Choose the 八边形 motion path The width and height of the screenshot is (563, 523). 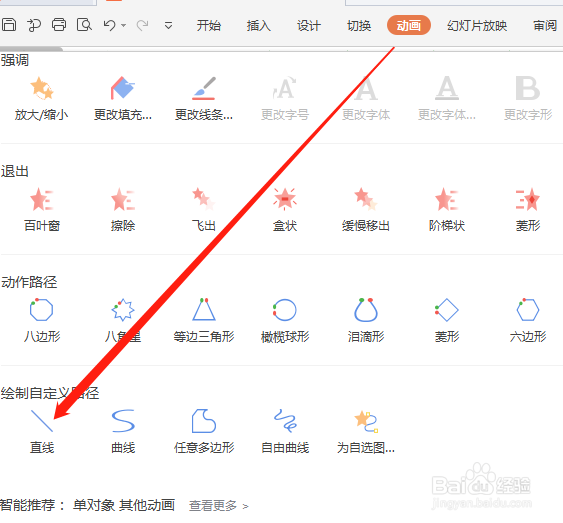pyautogui.click(x=42, y=321)
